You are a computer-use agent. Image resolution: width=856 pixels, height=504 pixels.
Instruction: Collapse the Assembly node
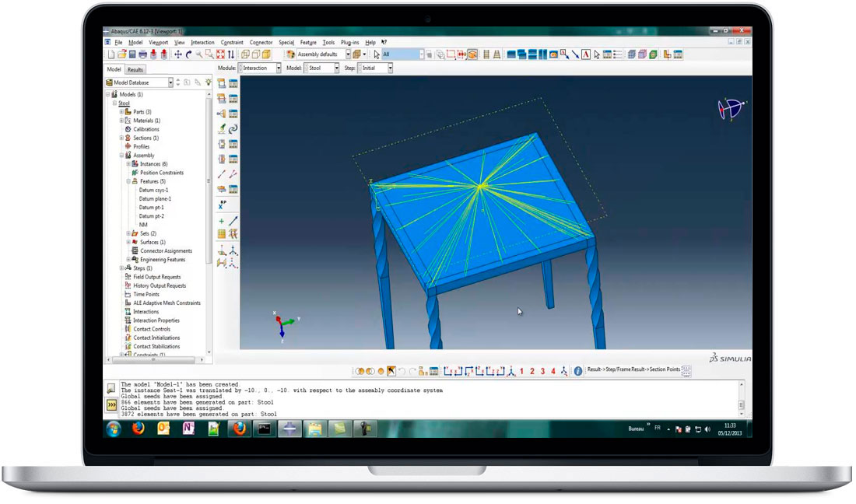[x=121, y=156]
